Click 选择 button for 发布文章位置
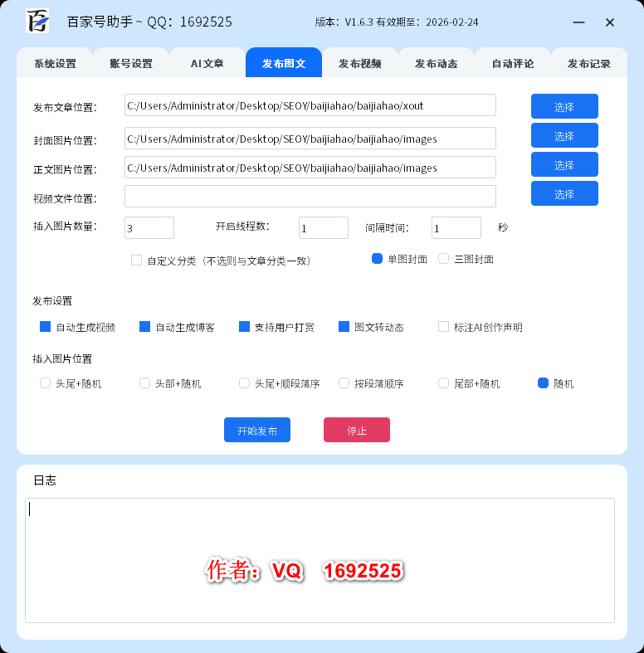 564,106
